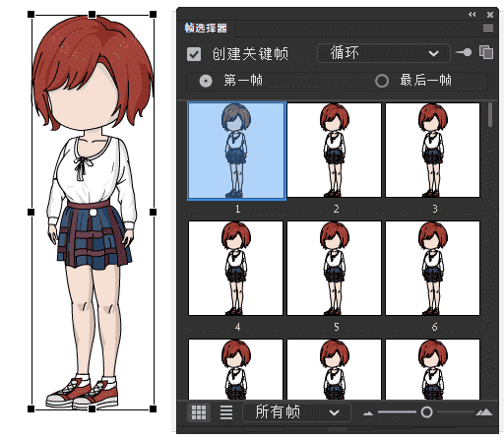The height and width of the screenshot is (438, 504).
Task: Select frame thumbnail 6
Action: point(432,269)
